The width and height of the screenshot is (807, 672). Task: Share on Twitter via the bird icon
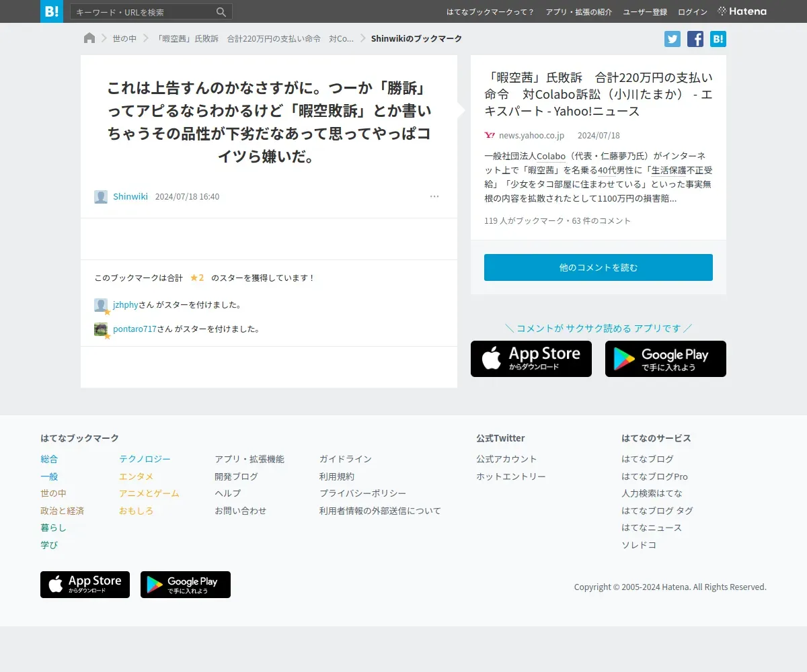click(672, 39)
